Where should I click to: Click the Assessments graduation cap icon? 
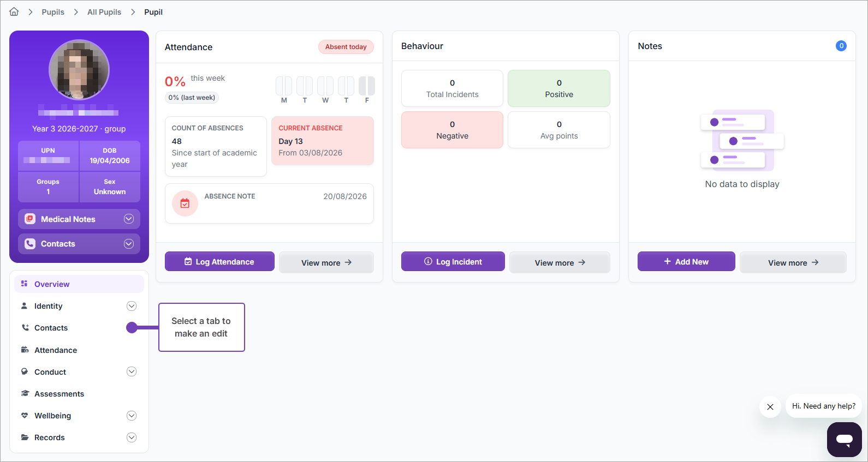(25, 393)
